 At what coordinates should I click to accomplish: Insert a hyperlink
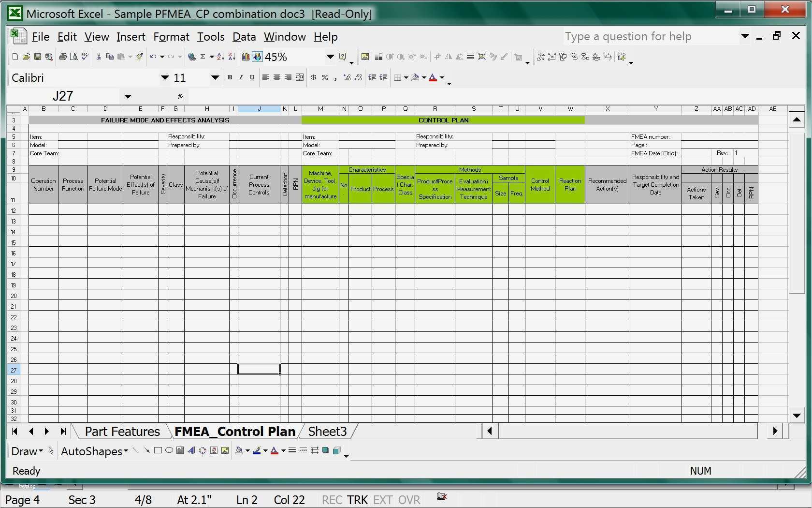click(192, 57)
